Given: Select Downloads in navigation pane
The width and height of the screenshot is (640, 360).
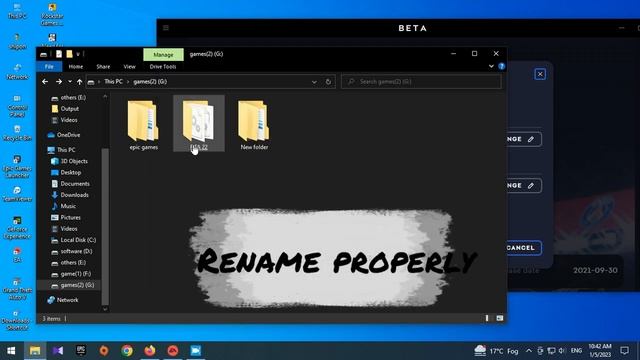Looking at the screenshot, I should (70, 195).
